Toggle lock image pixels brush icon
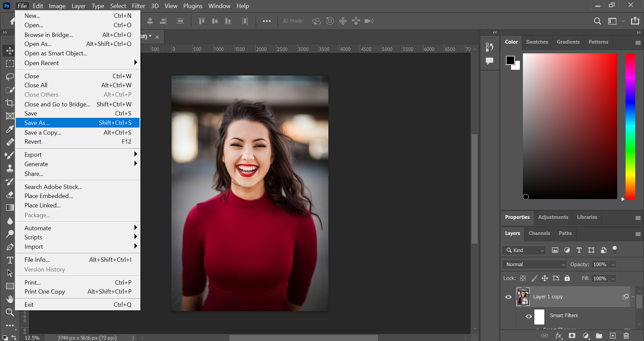This screenshot has width=644, height=341. [534, 278]
